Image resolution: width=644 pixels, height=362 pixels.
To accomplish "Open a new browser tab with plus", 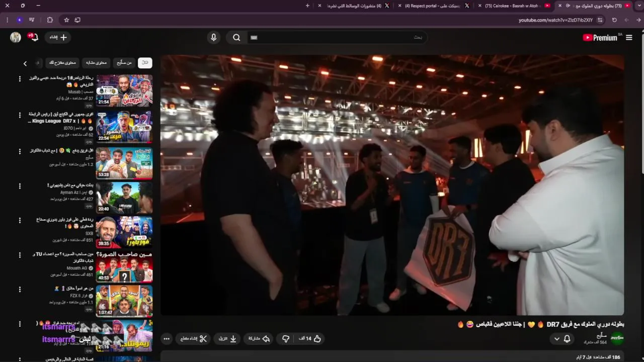I will [307, 6].
